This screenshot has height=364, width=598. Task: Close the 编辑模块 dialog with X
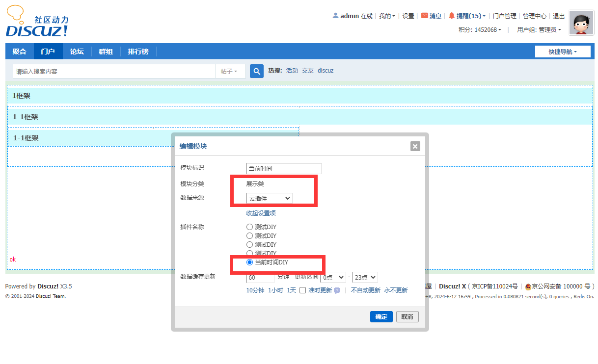(415, 146)
